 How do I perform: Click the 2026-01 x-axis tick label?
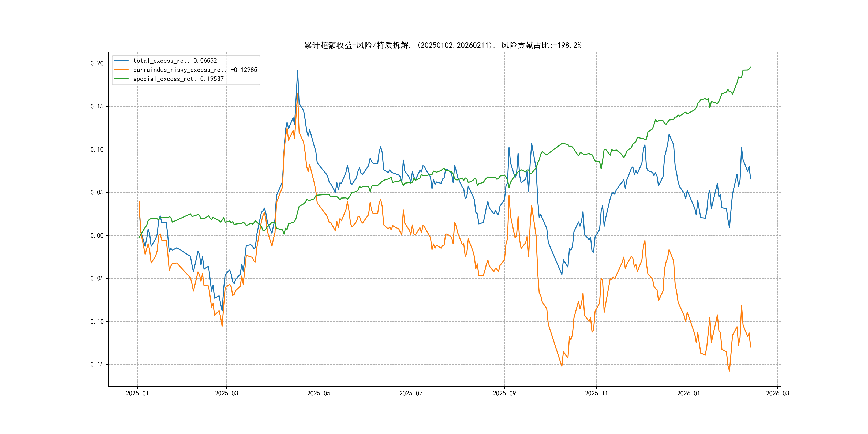tap(689, 393)
